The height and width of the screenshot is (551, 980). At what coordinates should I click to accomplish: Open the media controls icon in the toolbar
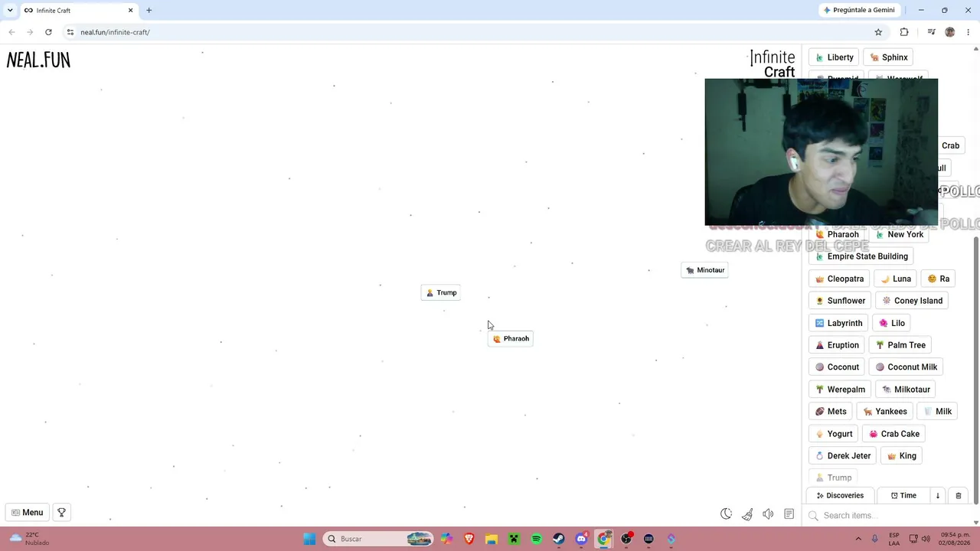point(931,32)
